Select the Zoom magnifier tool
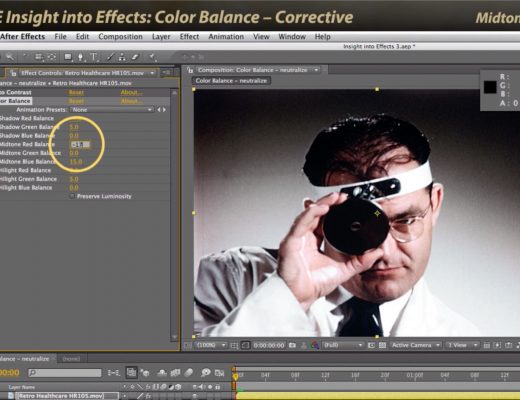Screen dimensions: 520x400 coord(10,57)
